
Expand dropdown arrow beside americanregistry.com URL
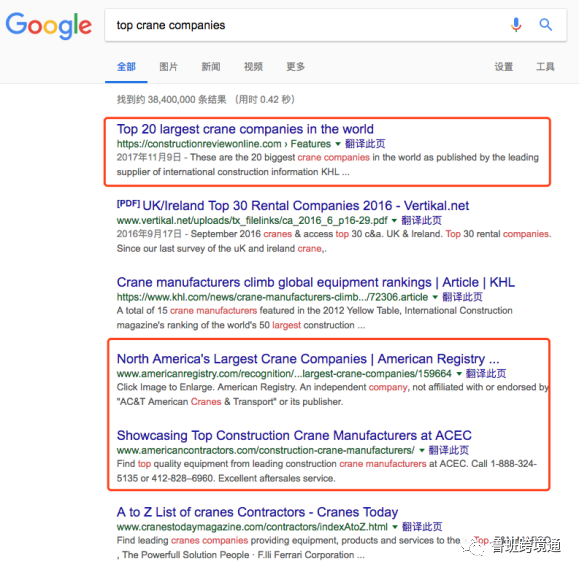pos(459,374)
